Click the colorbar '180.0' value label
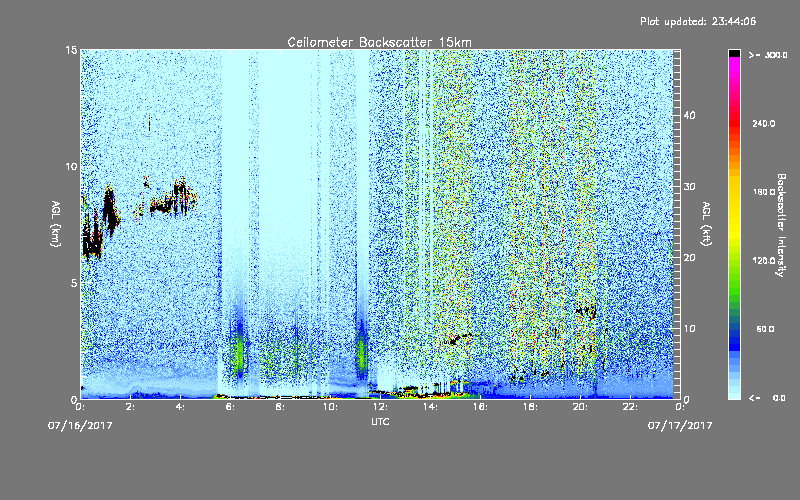800x500 pixels. 764,192
